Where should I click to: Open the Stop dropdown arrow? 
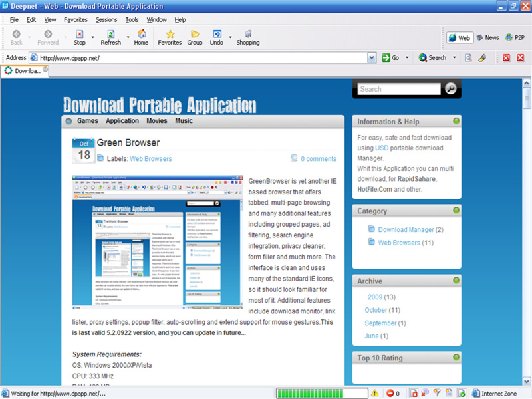[92, 37]
